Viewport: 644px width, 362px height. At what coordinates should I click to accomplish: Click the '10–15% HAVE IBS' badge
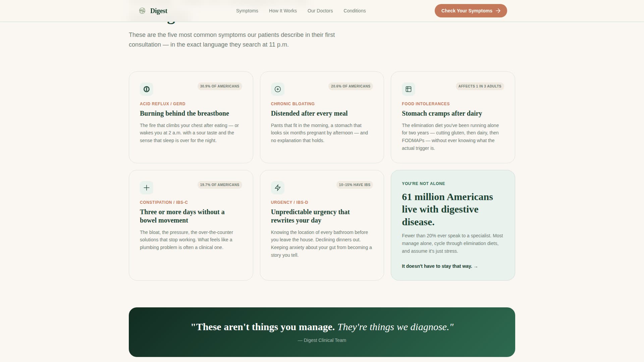tap(355, 185)
